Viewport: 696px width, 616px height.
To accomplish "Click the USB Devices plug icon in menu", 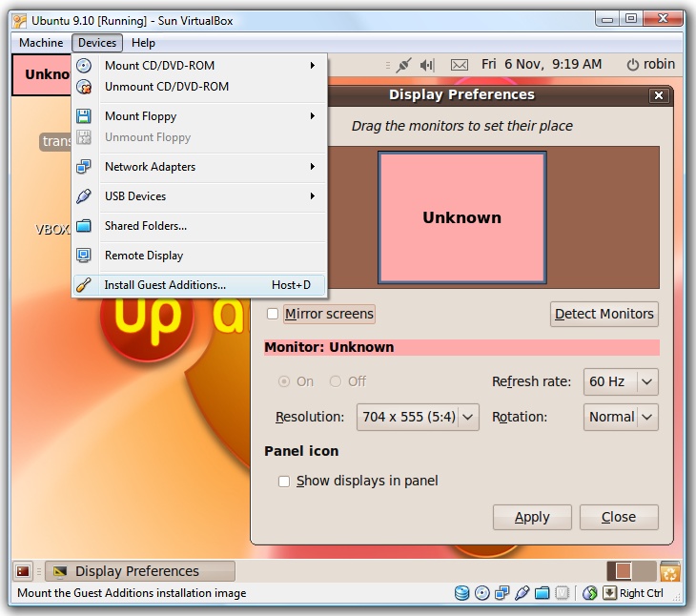I will pos(84,196).
